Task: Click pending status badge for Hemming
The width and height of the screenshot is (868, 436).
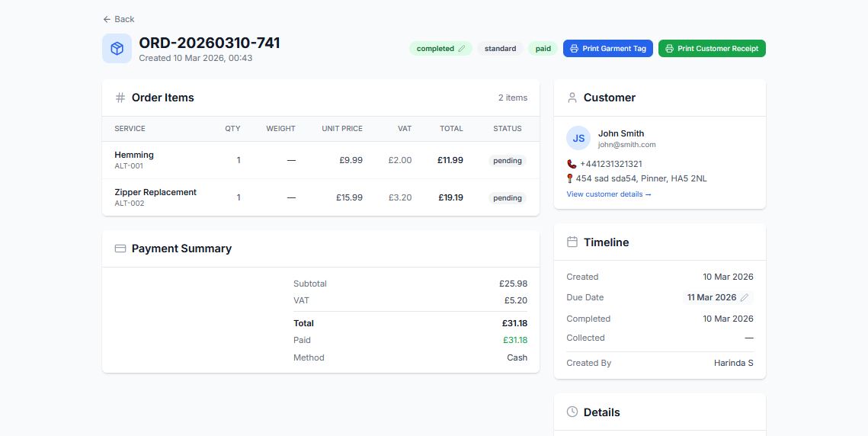Action: click(508, 161)
